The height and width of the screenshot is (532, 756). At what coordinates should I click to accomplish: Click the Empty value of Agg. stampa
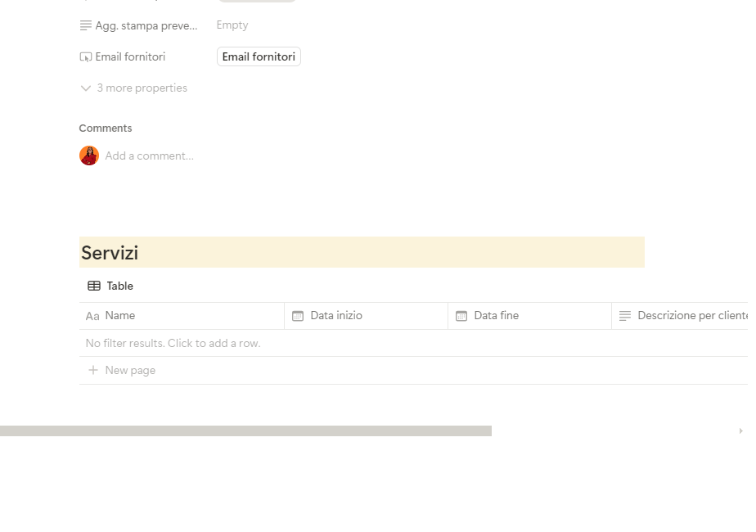[x=232, y=25]
